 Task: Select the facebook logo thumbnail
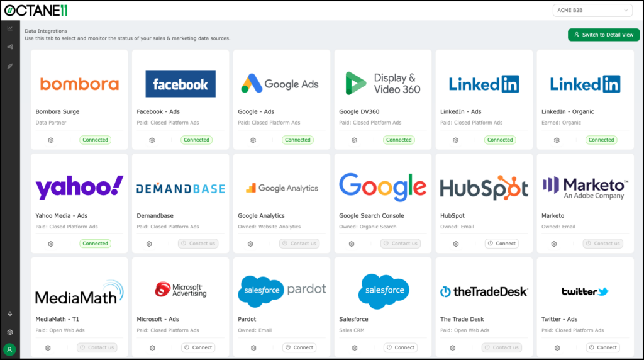180,84
